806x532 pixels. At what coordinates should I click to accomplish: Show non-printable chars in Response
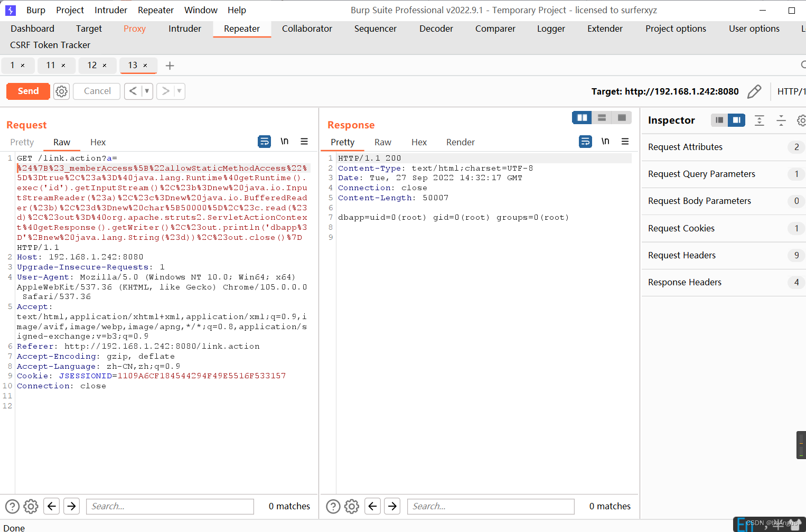(x=605, y=141)
